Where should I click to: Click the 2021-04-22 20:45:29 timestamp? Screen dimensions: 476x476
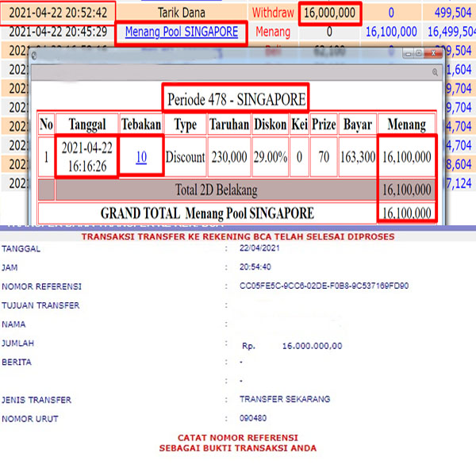[58, 32]
